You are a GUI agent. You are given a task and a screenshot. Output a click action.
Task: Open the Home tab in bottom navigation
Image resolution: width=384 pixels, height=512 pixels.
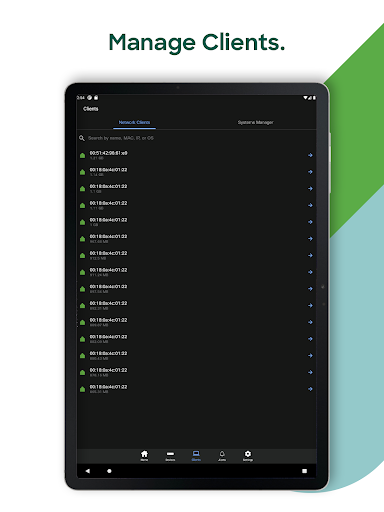point(144,456)
